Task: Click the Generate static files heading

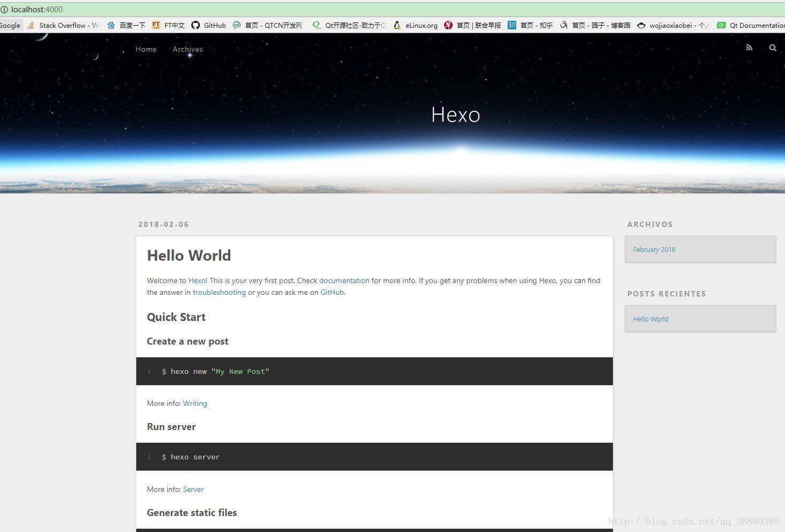Action: pyautogui.click(x=192, y=513)
